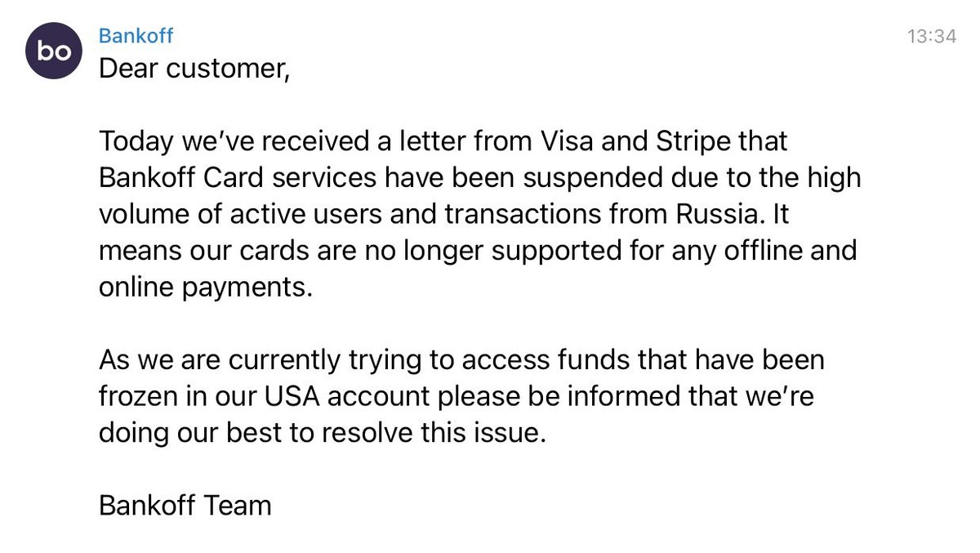Image resolution: width=980 pixels, height=553 pixels.
Task: Click the 13:34 message timestamp
Action: (931, 37)
